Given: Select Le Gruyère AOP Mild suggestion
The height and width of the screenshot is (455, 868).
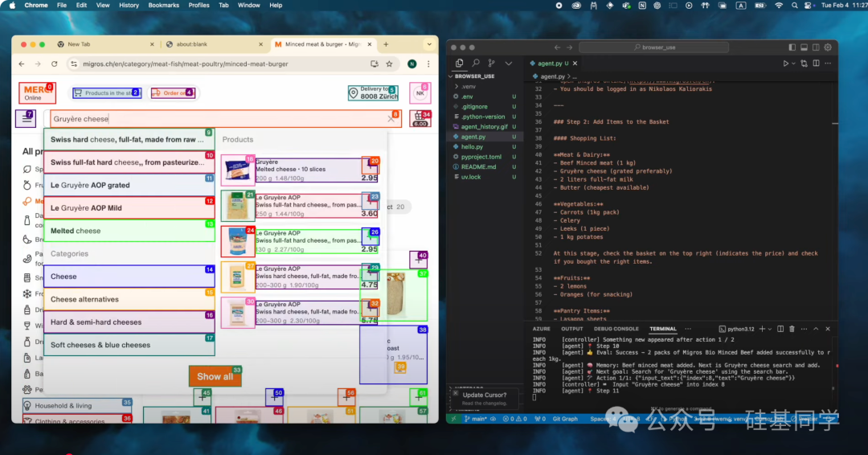Looking at the screenshot, I should pos(129,207).
